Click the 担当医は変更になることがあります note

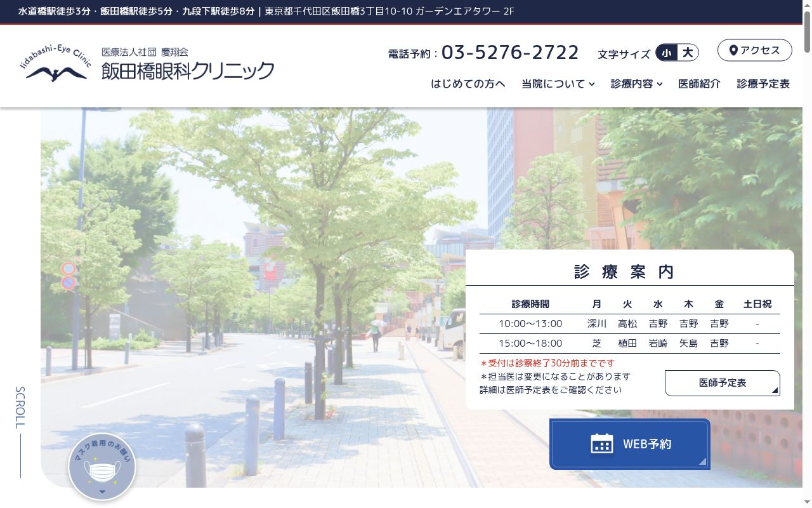click(555, 377)
